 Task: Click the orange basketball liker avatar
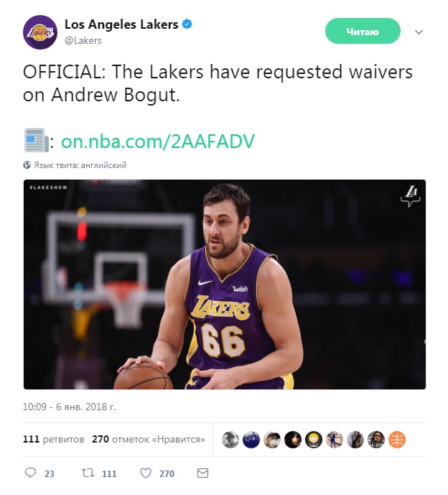click(x=397, y=440)
